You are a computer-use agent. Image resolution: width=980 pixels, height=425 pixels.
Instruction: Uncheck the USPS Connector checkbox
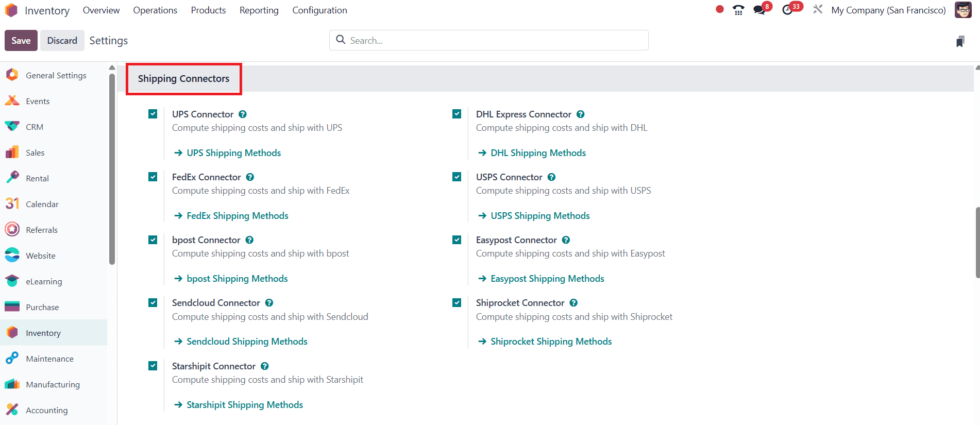tap(457, 177)
